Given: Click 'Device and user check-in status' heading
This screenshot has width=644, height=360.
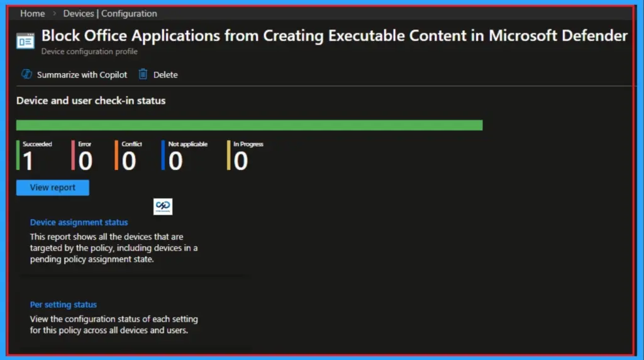Looking at the screenshot, I should tap(91, 101).
